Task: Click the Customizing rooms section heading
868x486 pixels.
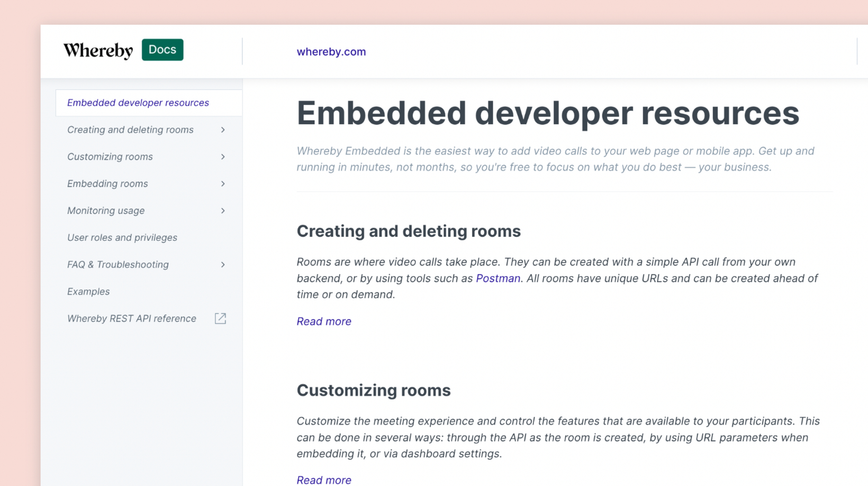Action: point(374,390)
